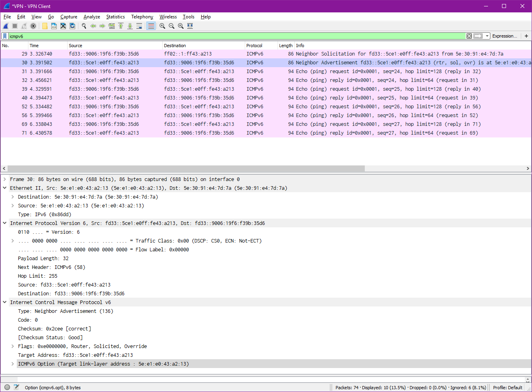Open a capture file with folder icon
This screenshot has height=392, width=532.
(x=45, y=26)
